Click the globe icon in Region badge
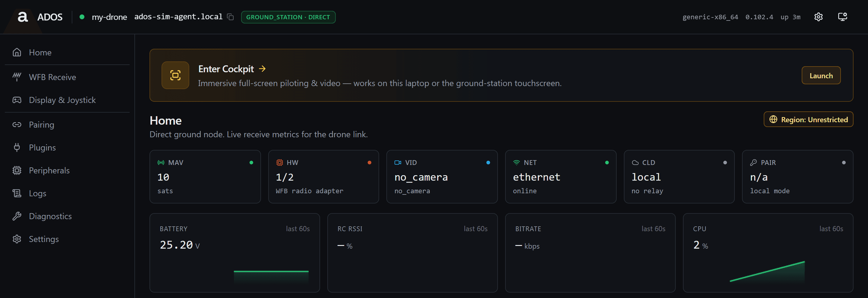Screen dimensions: 868x298 tap(773, 120)
